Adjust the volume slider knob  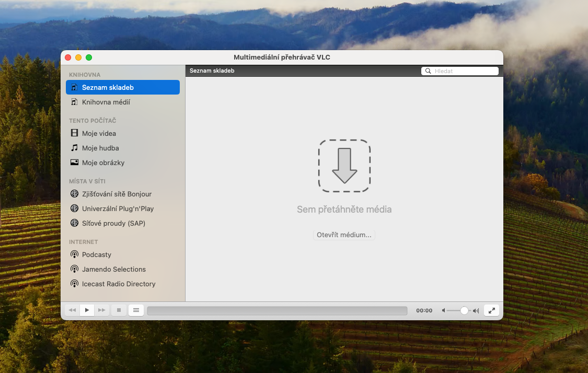(x=464, y=310)
